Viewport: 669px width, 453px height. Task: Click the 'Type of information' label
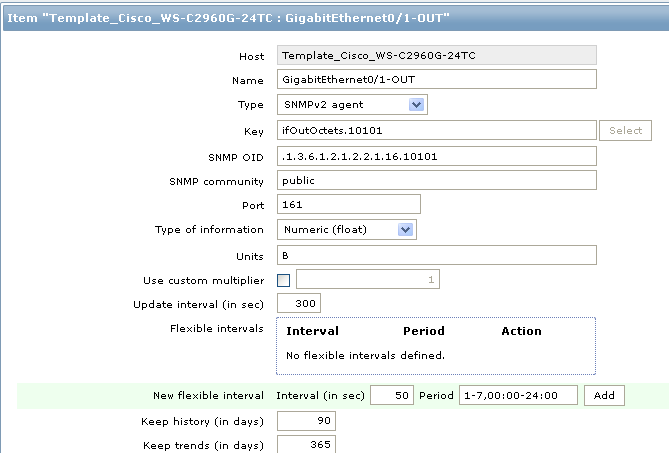click(209, 229)
